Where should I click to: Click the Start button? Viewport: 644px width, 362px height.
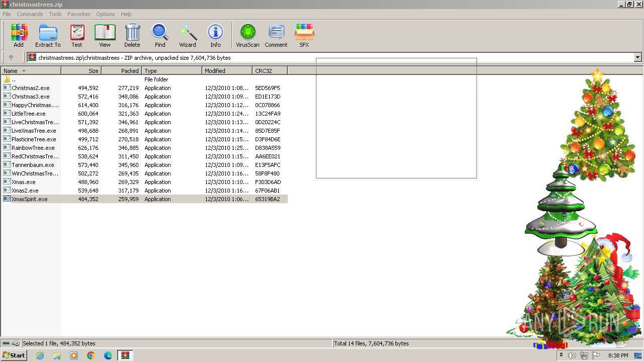pos(14,355)
